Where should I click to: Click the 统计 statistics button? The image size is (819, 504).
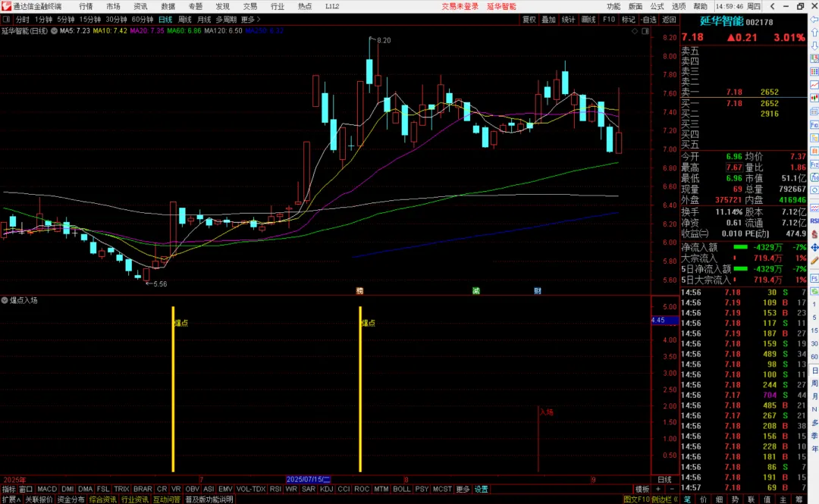click(x=568, y=20)
